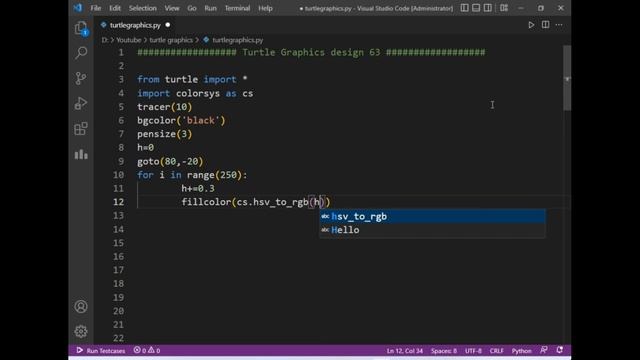
Task: Click the 'Turtle Graphics design 63' comment line
Action: (x=311, y=52)
